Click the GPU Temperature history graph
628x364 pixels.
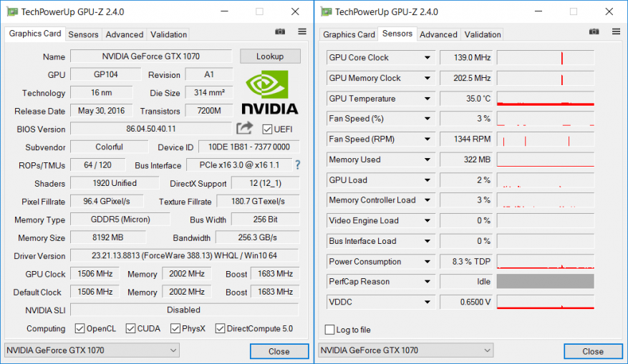coord(545,99)
